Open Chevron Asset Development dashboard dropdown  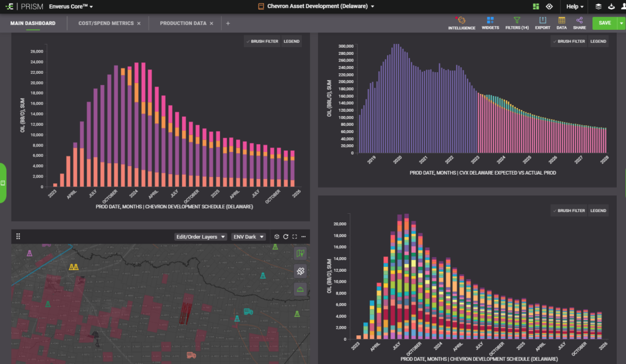pos(320,6)
